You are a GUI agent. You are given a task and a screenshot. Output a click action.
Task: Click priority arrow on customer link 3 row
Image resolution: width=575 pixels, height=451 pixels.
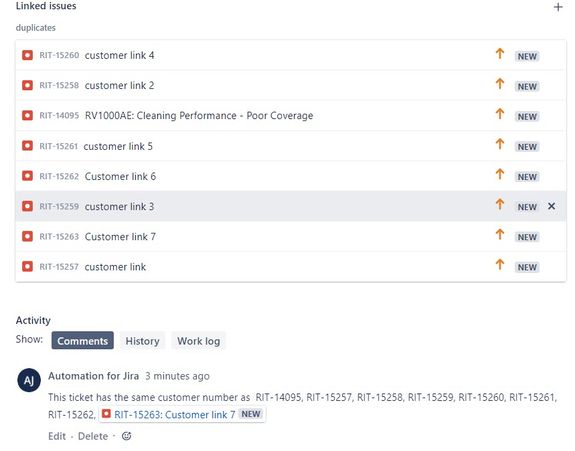click(x=500, y=204)
